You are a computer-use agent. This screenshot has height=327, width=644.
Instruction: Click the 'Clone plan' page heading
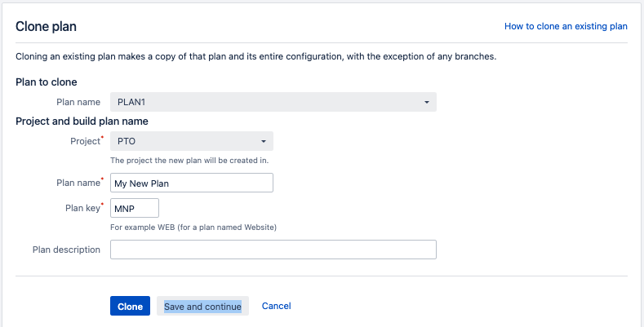[x=46, y=26]
